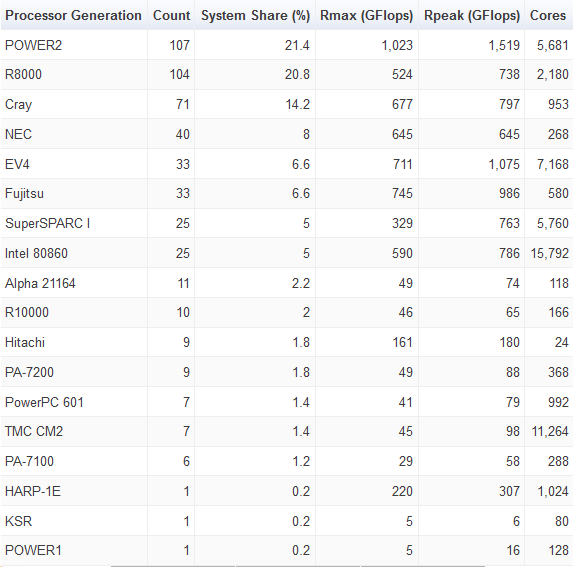Viewport: 573px width, 567px height.
Task: Sort by the Count column header
Action: 171,15
